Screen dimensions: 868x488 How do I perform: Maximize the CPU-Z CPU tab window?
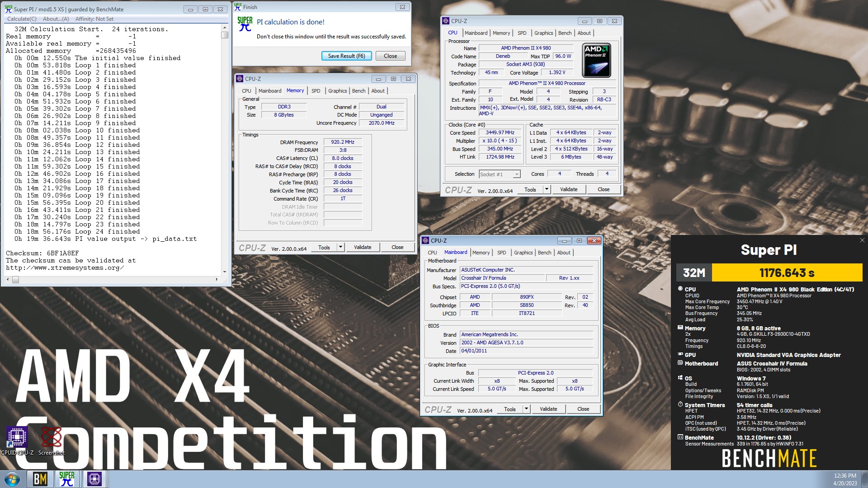click(599, 21)
